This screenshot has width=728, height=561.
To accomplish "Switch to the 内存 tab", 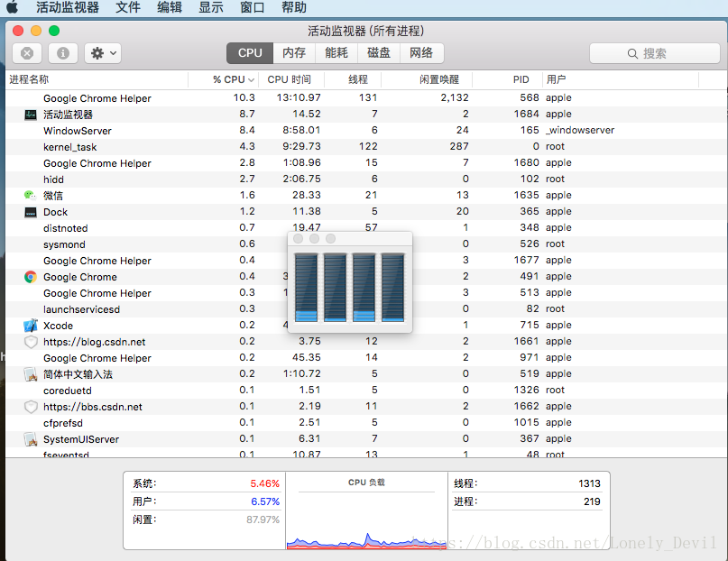I will 294,53.
